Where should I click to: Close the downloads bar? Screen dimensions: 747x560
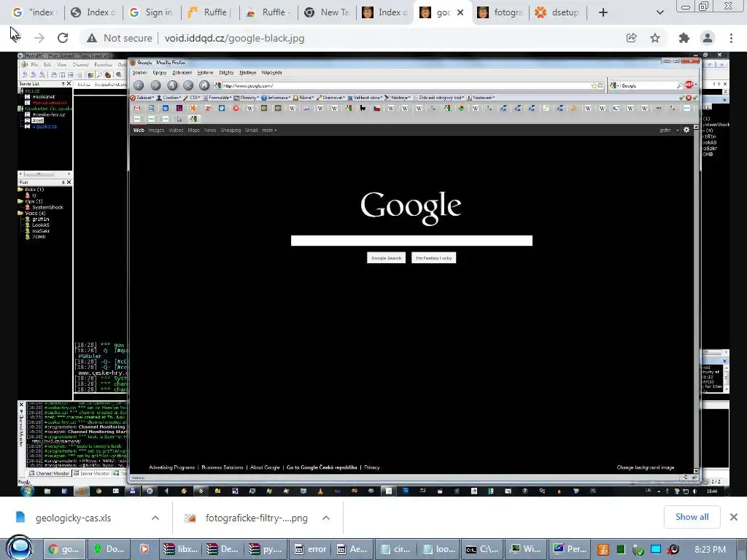click(x=734, y=517)
